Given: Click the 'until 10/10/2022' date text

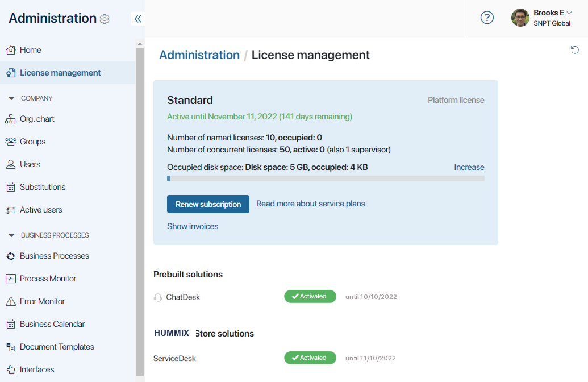Looking at the screenshot, I should coord(371,297).
